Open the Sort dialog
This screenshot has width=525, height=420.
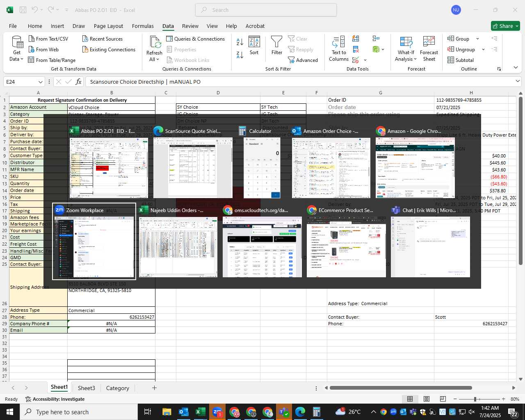254,46
